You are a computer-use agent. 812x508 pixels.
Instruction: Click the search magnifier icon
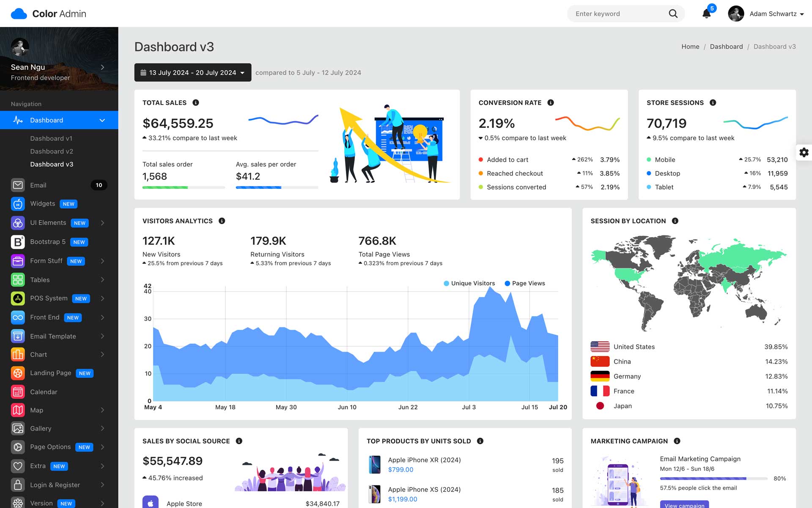click(x=673, y=14)
